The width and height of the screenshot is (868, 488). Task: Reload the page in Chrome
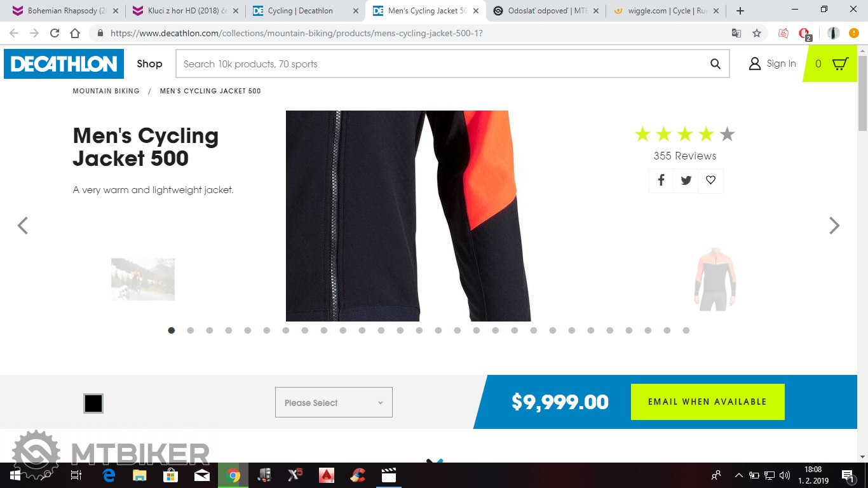pyautogui.click(x=55, y=33)
